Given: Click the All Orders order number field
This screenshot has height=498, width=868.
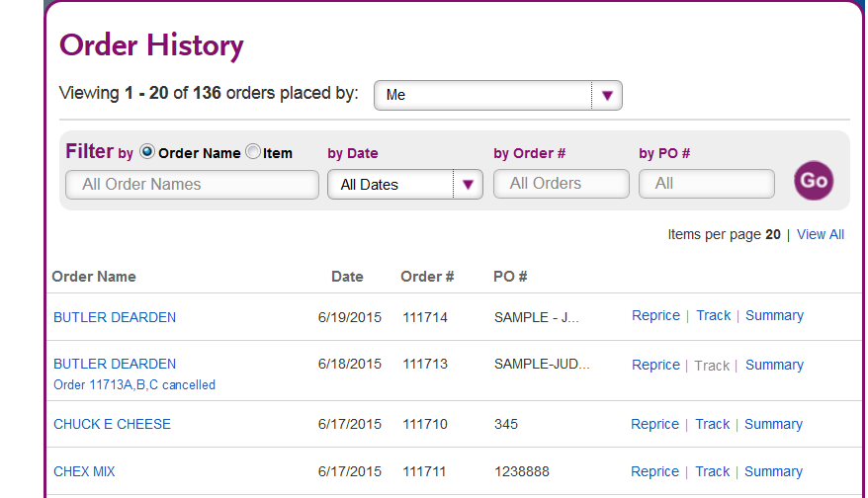Looking at the screenshot, I should click(x=561, y=184).
